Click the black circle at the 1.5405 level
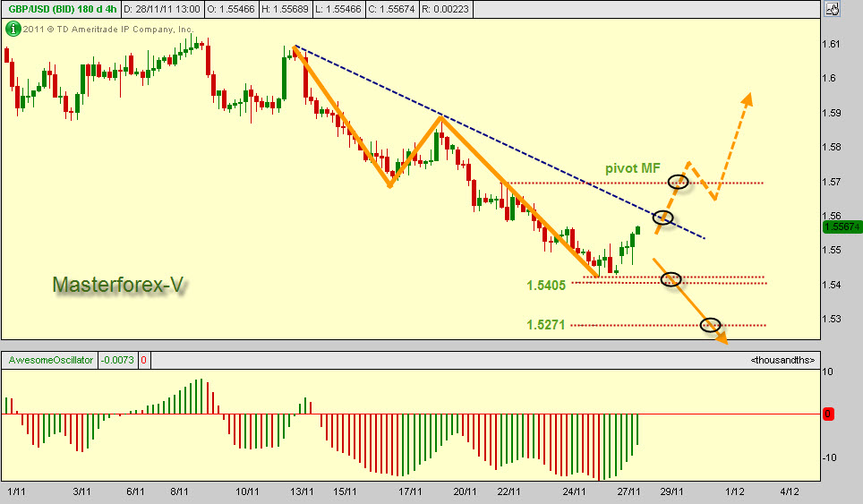 click(x=671, y=279)
